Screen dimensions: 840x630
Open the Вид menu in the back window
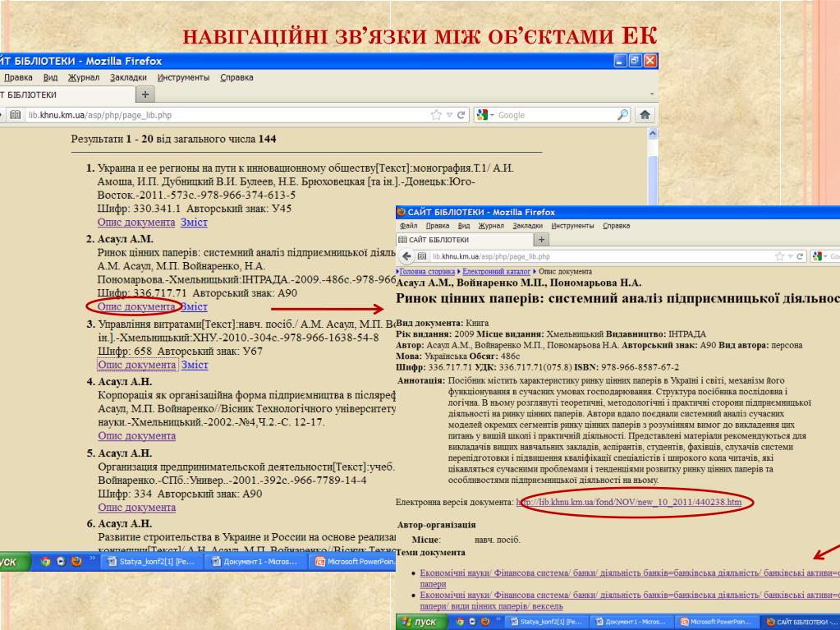(50, 78)
